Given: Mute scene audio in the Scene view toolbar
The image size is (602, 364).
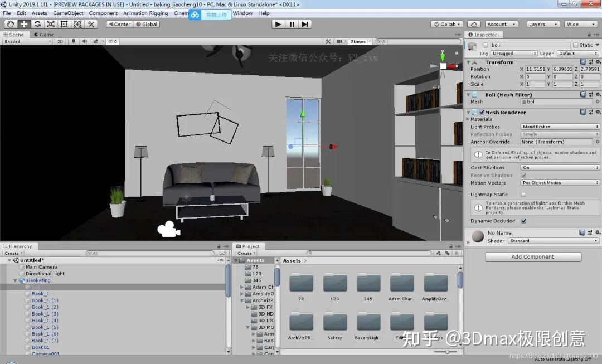Looking at the screenshot, I should coord(84,41).
